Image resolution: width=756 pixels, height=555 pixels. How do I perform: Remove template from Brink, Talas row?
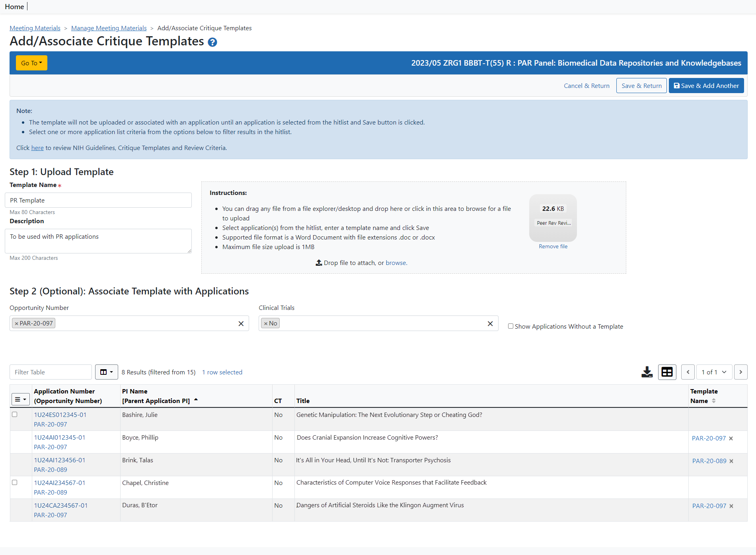pos(731,461)
